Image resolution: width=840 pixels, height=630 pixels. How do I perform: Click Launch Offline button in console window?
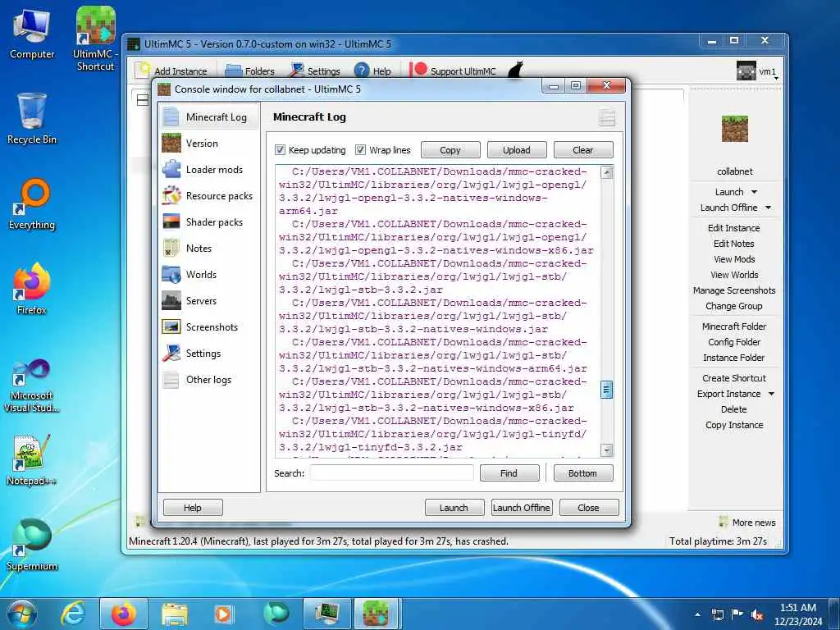coord(522,507)
